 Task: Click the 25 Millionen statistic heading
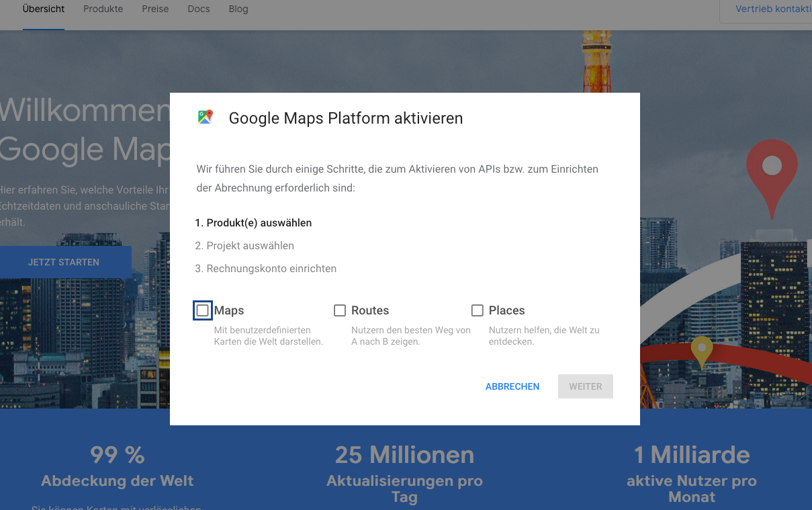[404, 455]
